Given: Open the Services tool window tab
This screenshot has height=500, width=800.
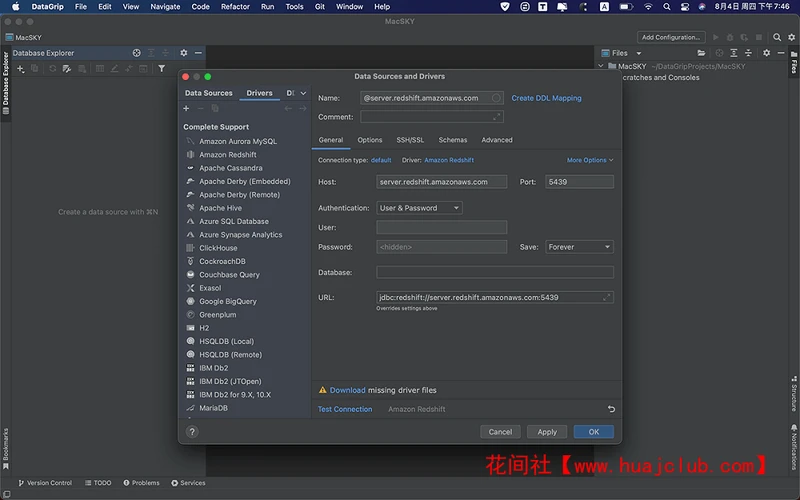Looking at the screenshot, I should 188,483.
